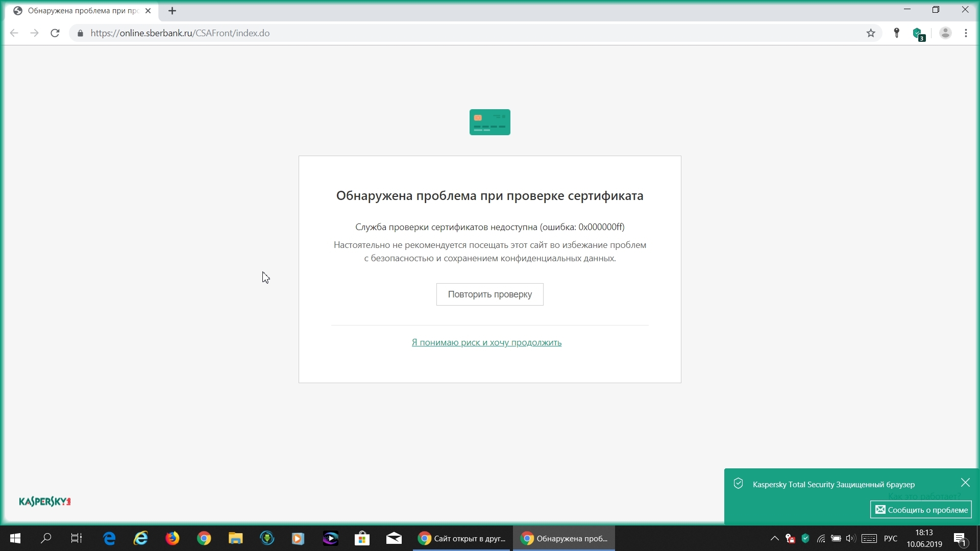The width and height of the screenshot is (980, 551).
Task: Click Повторить проверку button
Action: pos(489,294)
